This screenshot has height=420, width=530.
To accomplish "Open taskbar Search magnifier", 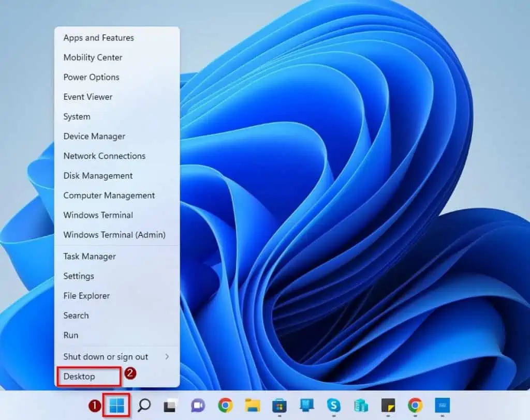I will (144, 405).
